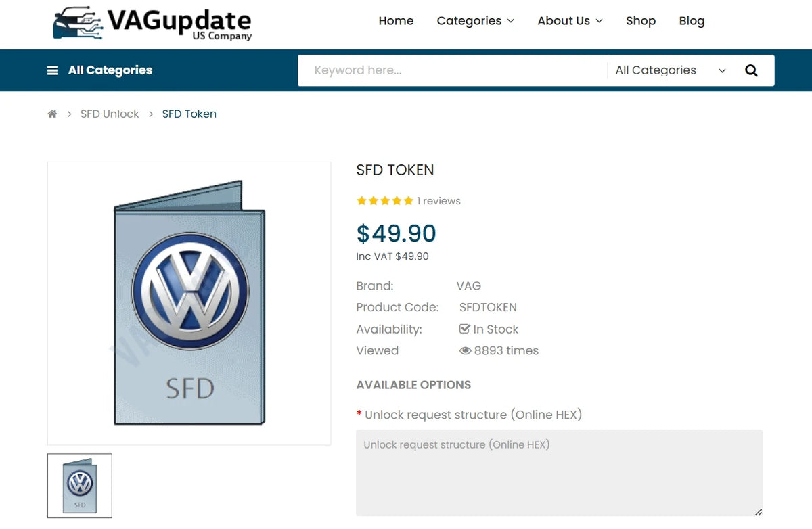The image size is (812, 529).
Task: Select the small SFD product thumbnail
Action: [80, 486]
